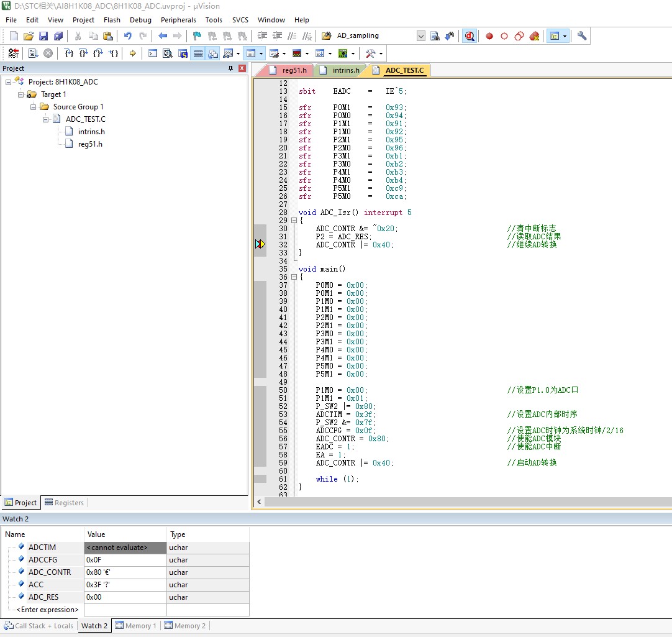Paste from clipboard toolbar icon
672x637 pixels.
pos(108,36)
